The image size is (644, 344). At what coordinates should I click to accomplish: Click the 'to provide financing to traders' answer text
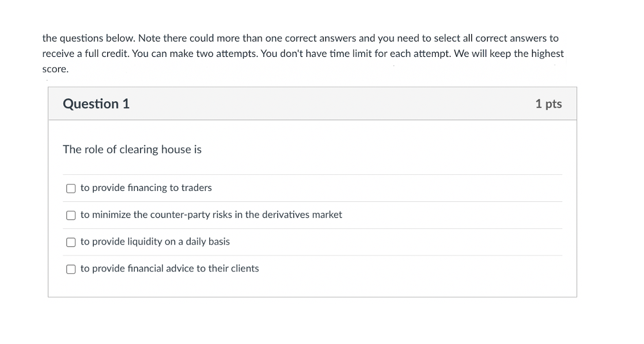point(146,188)
